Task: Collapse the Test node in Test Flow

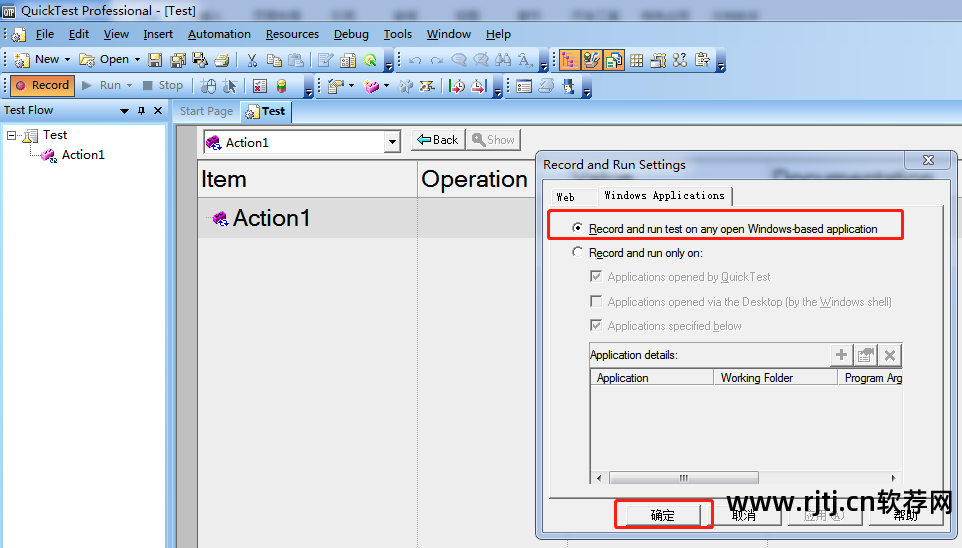Action: (11, 135)
